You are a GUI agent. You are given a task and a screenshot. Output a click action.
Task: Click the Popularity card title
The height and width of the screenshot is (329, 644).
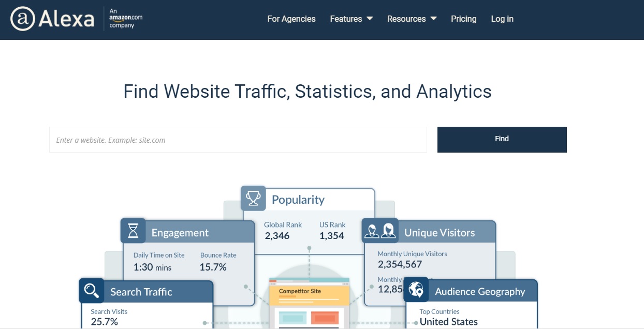click(x=298, y=200)
